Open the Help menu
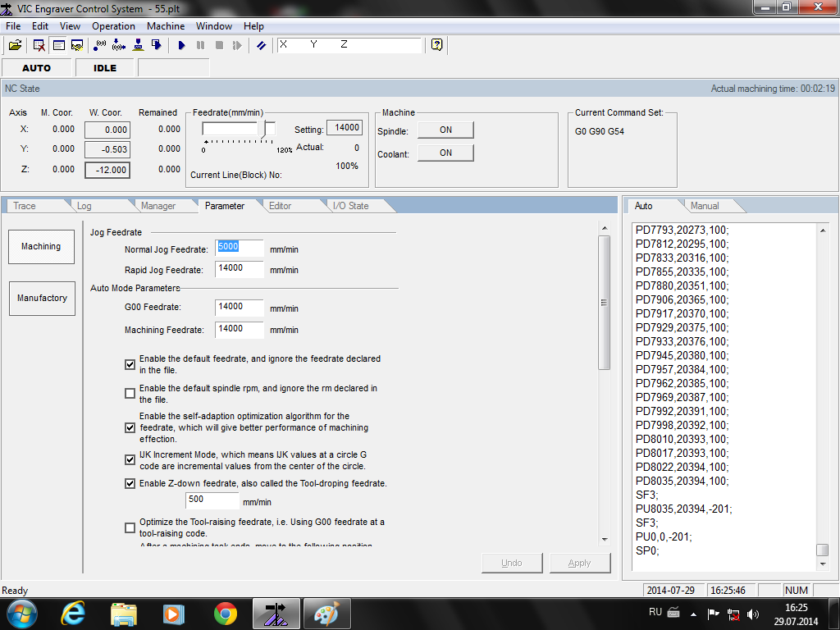840x630 pixels. coord(254,26)
